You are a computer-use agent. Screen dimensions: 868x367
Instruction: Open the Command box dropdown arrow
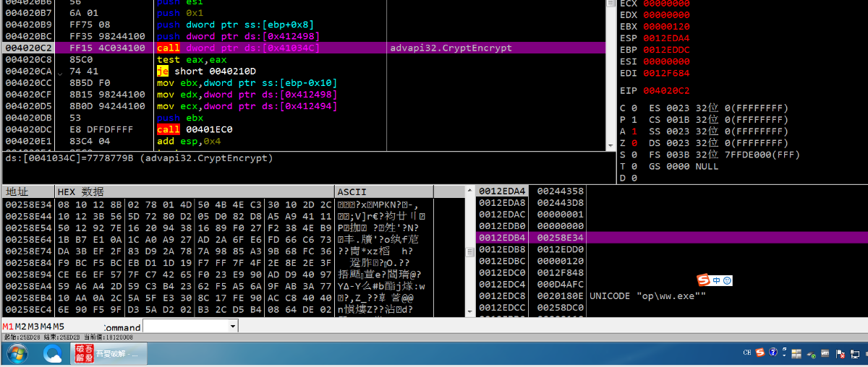(232, 327)
